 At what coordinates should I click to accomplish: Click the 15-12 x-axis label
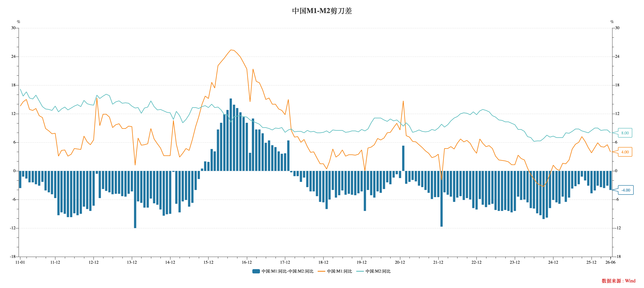tap(208, 262)
